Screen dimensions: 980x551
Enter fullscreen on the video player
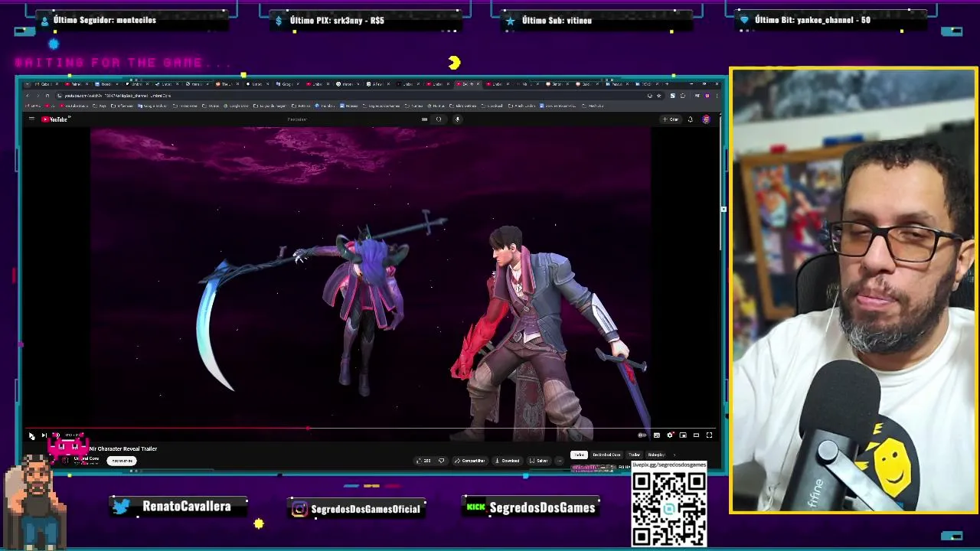tap(709, 435)
